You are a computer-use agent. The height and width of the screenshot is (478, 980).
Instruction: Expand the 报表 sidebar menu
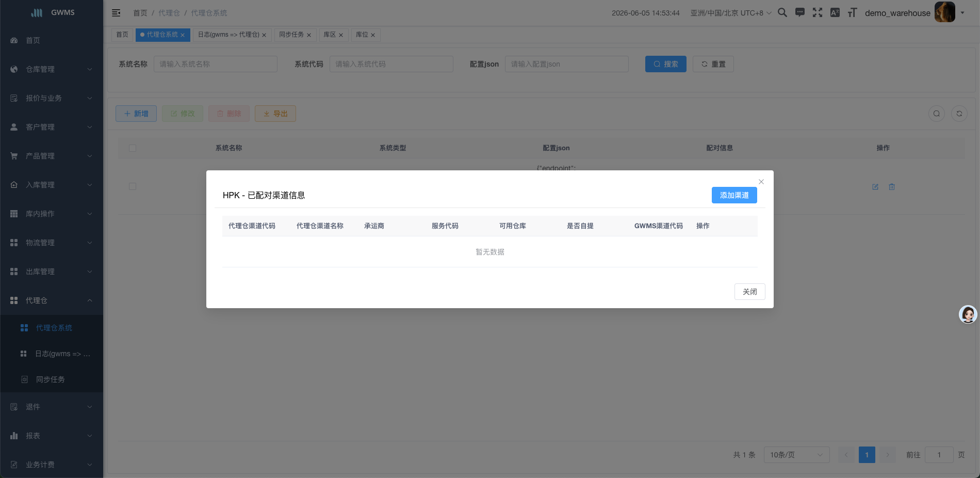[x=52, y=436]
